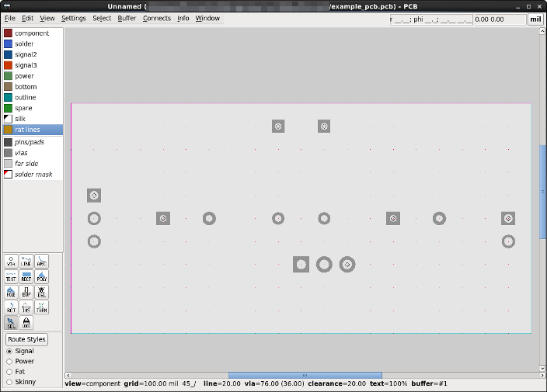
Task: Select the INS insert point tool
Action: pos(26,307)
